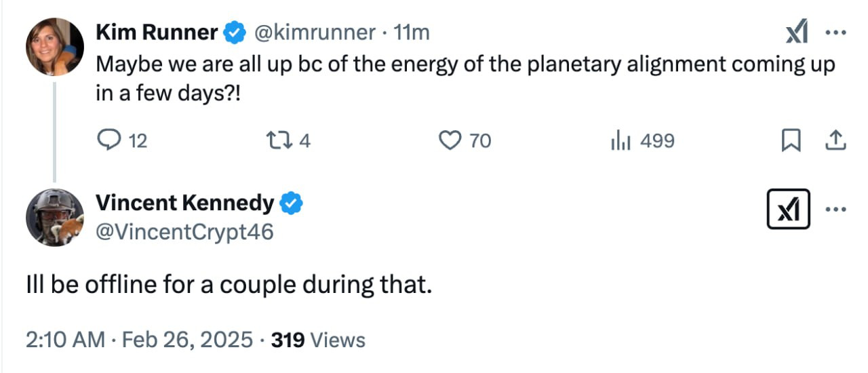Open view analytics showing 499
The image size is (868, 373).
642,140
